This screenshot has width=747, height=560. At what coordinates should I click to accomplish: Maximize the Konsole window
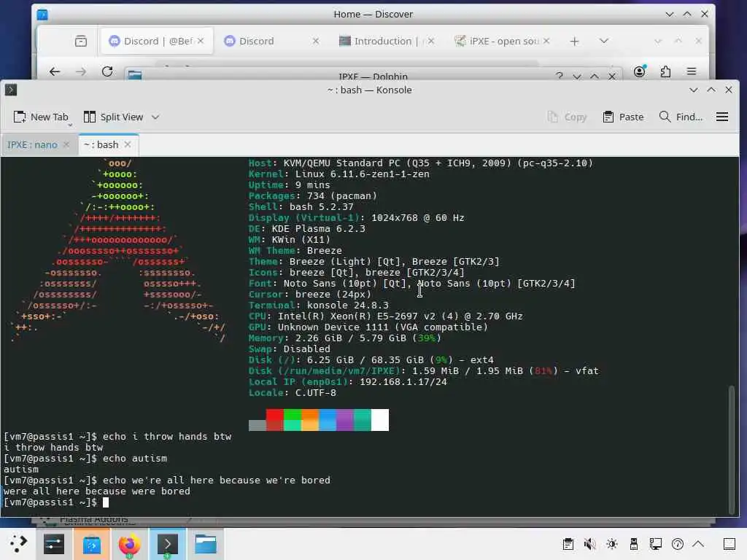click(711, 90)
